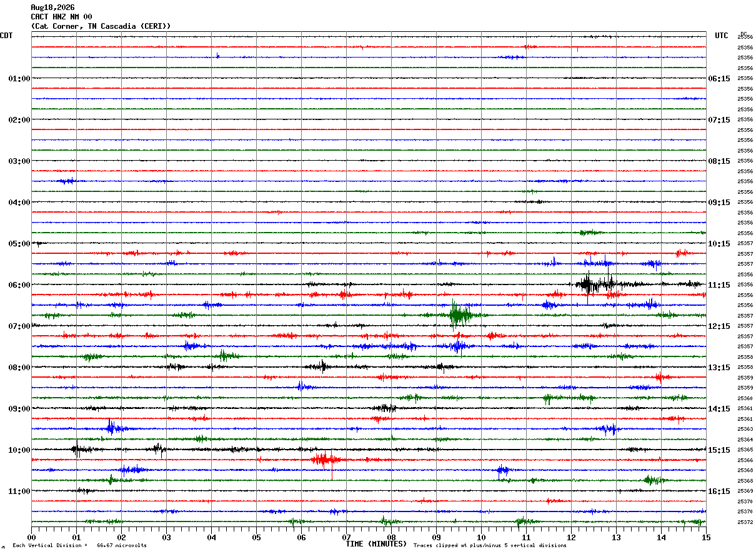Click the 11:15 UTC time label
Screen dimensions: 756x554
click(x=719, y=285)
